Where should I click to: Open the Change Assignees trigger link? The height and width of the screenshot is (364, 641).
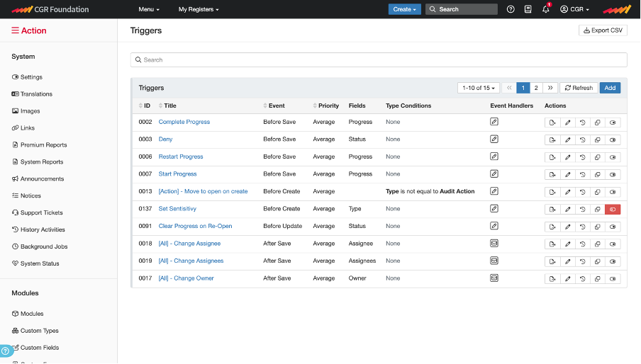click(191, 261)
